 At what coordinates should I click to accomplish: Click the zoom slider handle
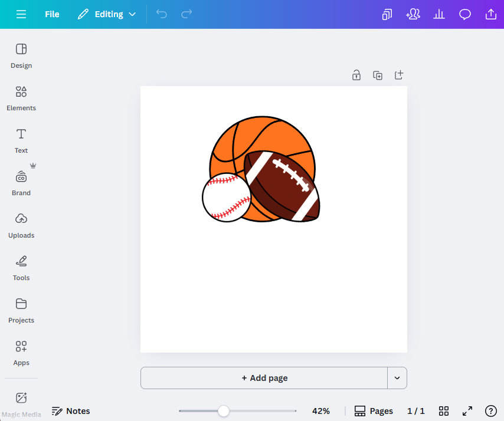click(224, 411)
